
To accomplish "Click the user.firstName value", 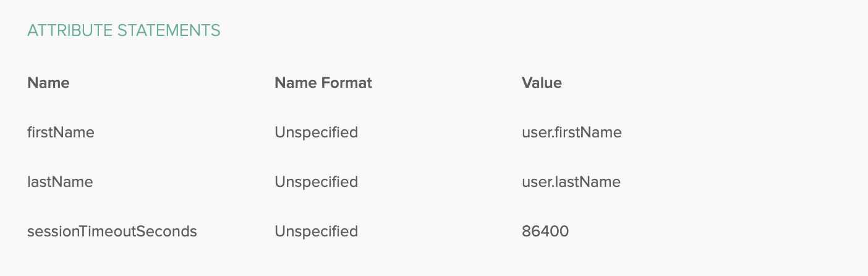I will 572,132.
